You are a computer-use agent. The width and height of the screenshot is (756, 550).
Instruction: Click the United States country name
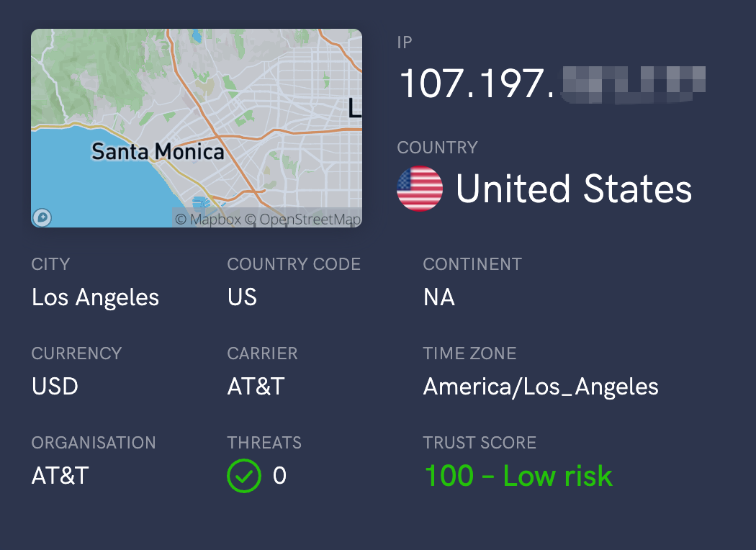pyautogui.click(x=574, y=189)
